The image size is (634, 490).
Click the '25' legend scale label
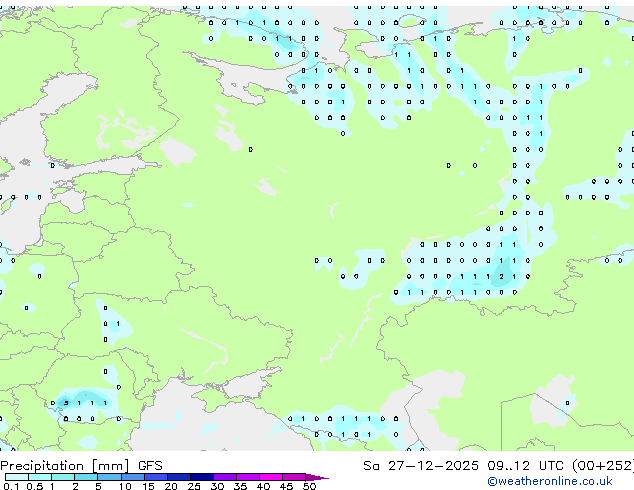[194, 486]
